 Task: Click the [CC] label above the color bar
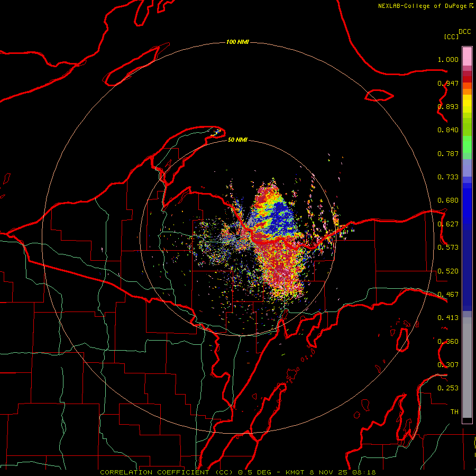[x=451, y=36]
